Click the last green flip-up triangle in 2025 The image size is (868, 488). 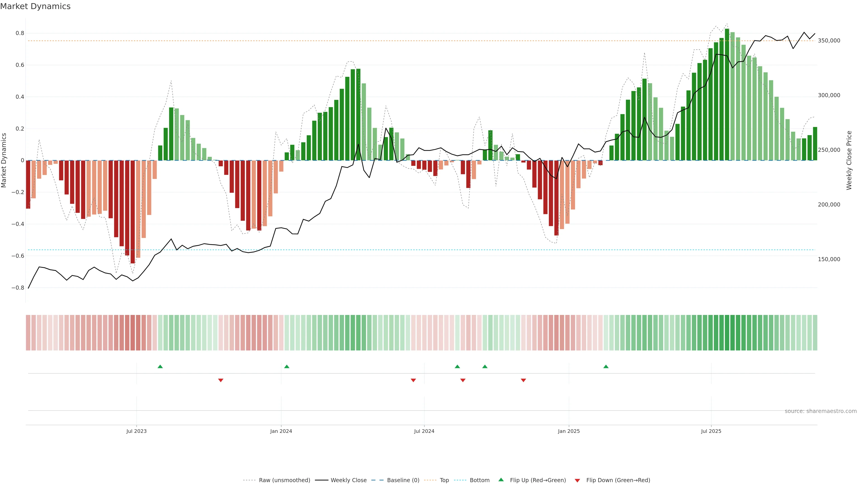click(606, 366)
